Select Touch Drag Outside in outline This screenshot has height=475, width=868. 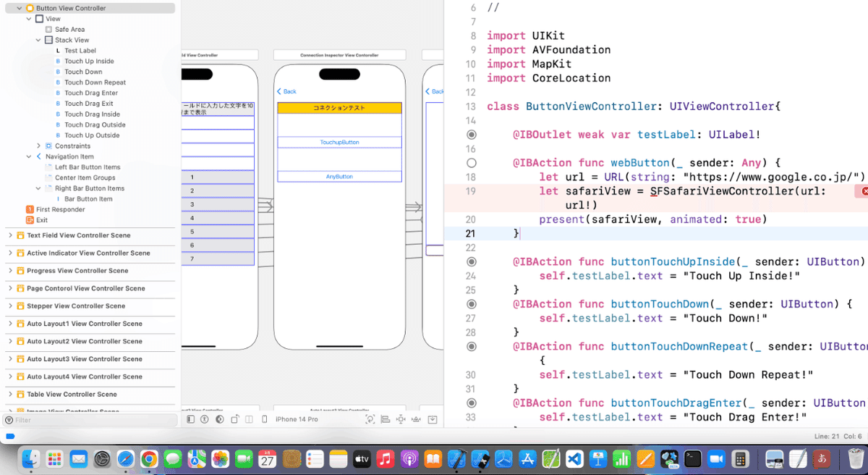pyautogui.click(x=95, y=125)
